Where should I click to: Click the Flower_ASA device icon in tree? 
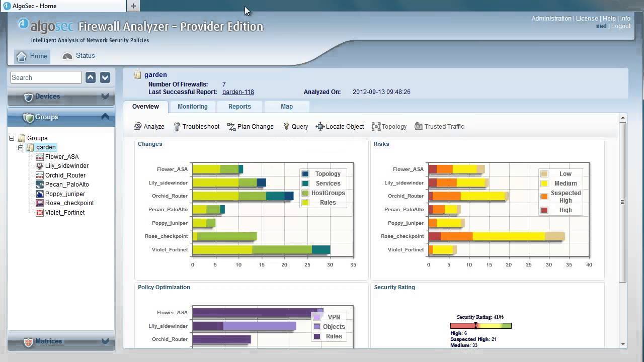pyautogui.click(x=40, y=157)
